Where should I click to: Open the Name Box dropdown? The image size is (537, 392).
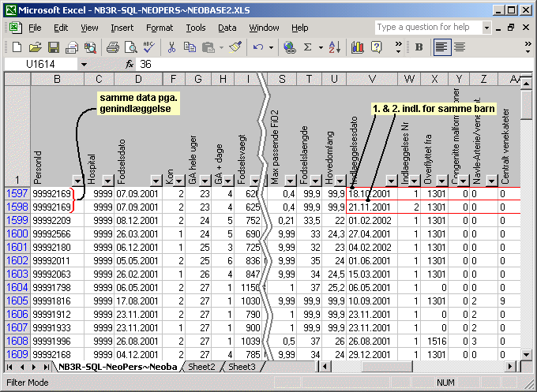(x=84, y=65)
